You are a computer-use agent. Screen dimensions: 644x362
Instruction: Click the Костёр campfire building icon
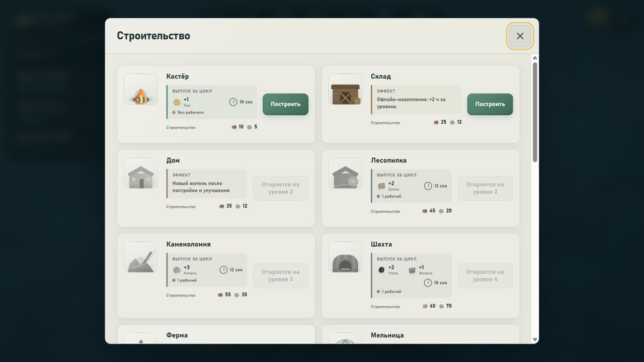point(141,89)
